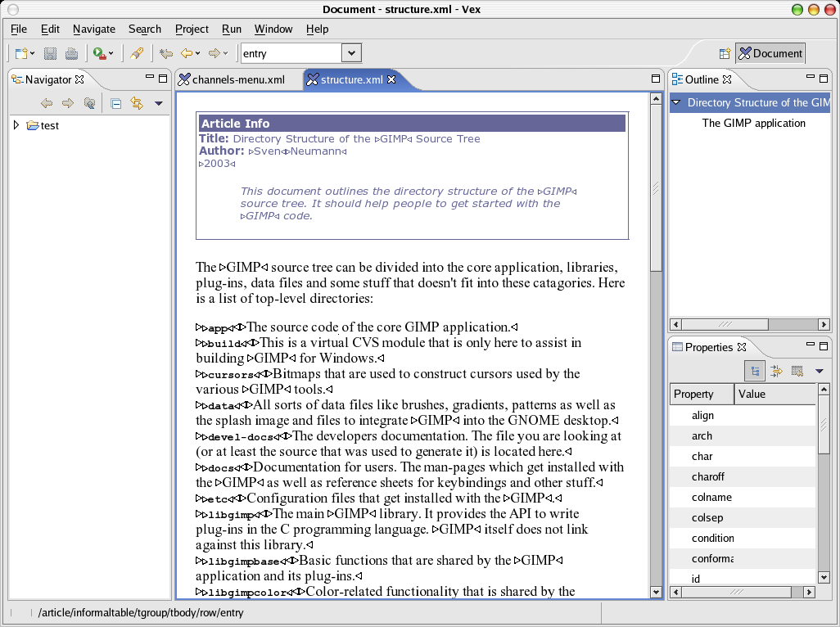Open Forward history dropdown arrow
Screen dimensions: 840x627
click(225, 53)
